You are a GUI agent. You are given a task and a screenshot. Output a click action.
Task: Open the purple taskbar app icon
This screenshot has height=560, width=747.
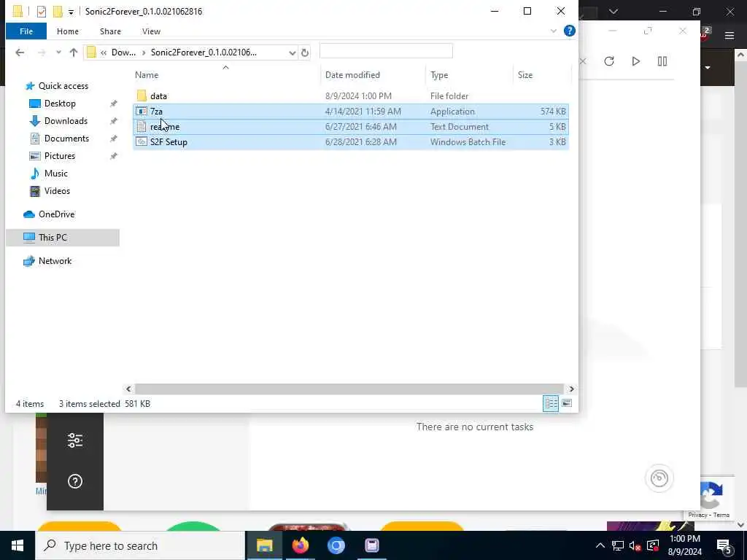pyautogui.click(x=371, y=545)
